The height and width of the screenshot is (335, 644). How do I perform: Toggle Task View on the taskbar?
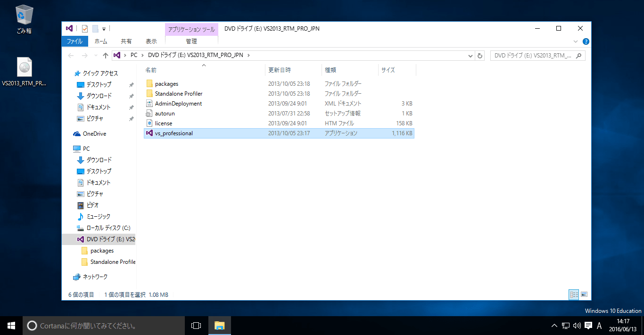[196, 325]
